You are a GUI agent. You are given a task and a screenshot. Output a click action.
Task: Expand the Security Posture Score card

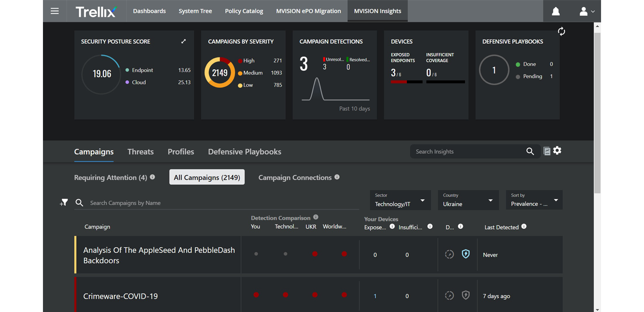(183, 41)
